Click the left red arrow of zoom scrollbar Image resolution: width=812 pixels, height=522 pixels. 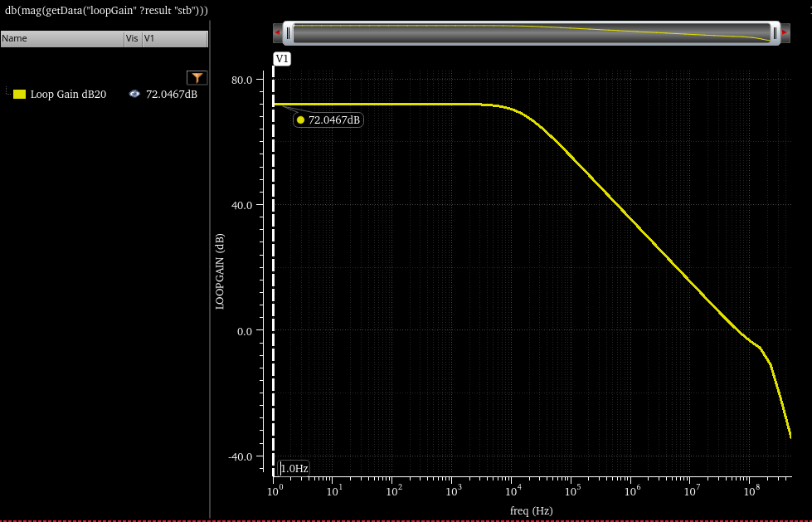coord(277,32)
